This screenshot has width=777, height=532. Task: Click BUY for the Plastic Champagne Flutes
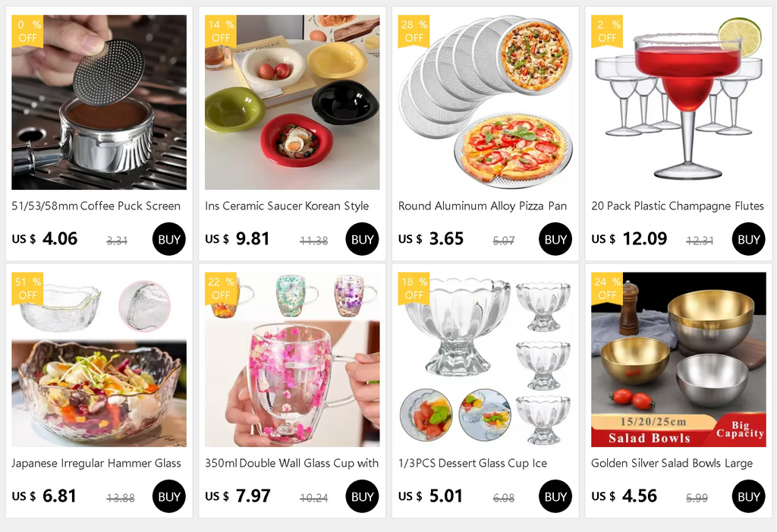pyautogui.click(x=749, y=239)
